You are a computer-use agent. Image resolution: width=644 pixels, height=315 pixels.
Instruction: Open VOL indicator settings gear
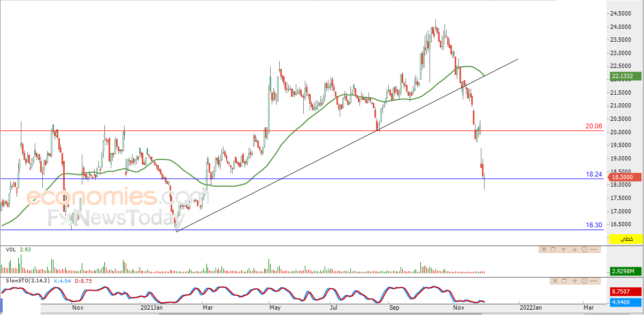point(584,249)
